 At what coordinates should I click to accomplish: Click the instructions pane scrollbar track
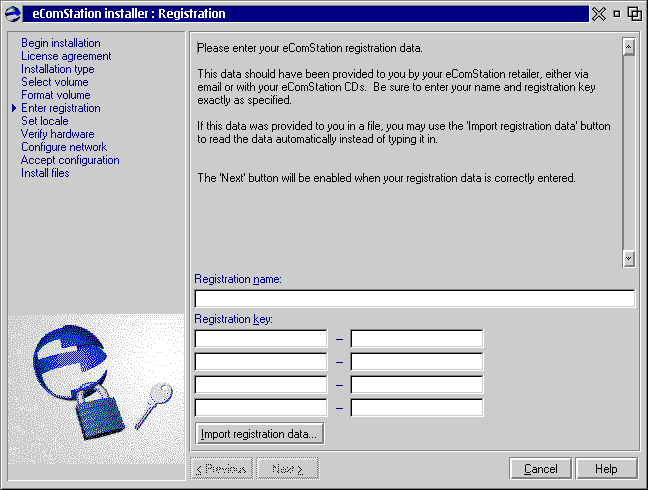tap(629, 153)
